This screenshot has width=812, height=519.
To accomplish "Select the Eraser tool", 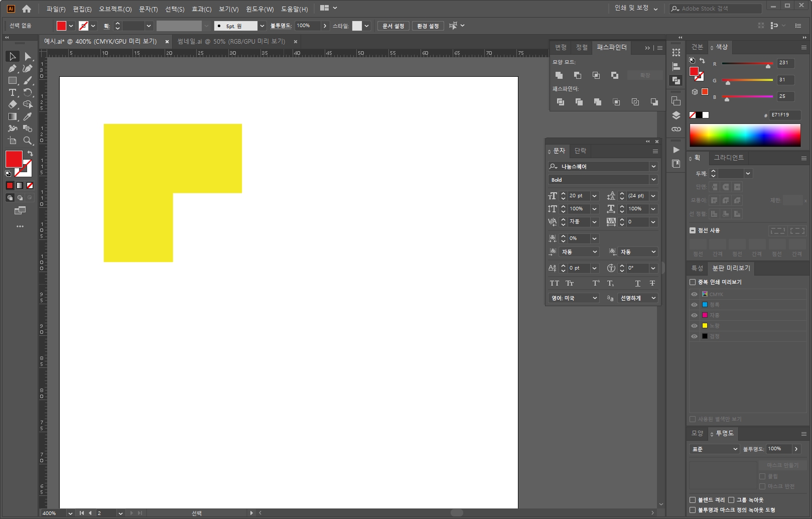I will pos(13,104).
